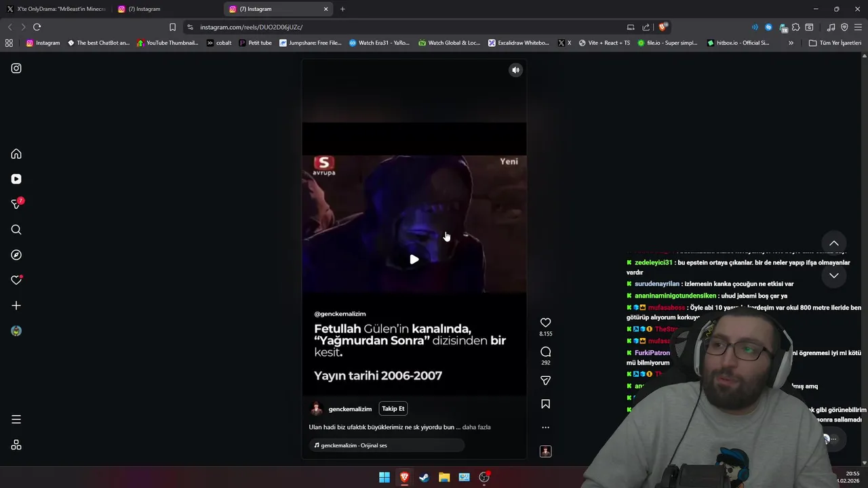Close the active Instagram tab
Viewport: 868px width, 488px height.
click(325, 9)
